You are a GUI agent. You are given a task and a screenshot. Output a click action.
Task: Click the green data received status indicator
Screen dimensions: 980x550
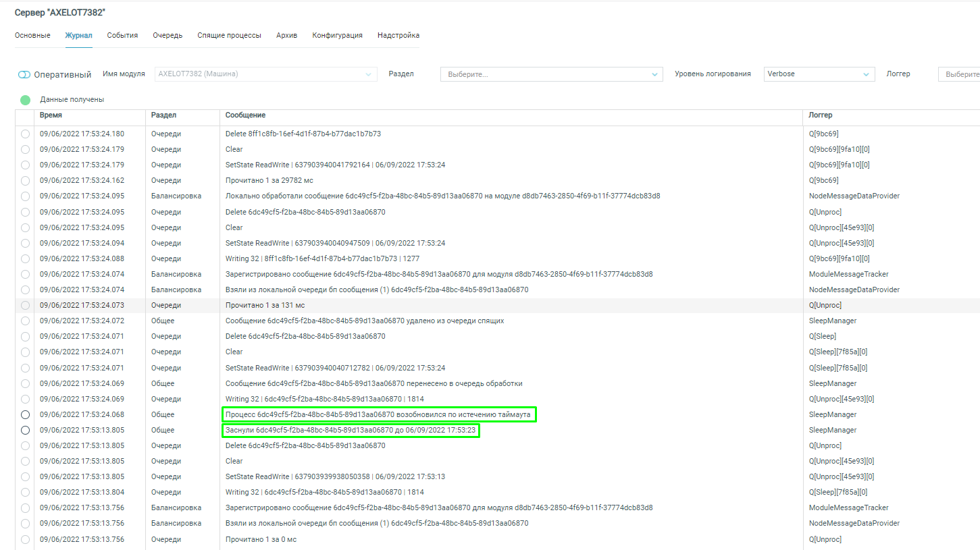25,100
